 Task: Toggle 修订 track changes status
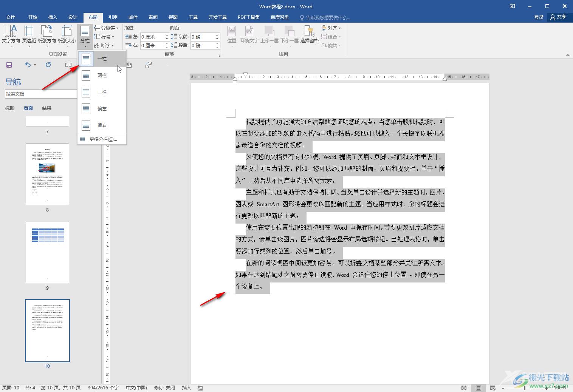click(x=164, y=388)
